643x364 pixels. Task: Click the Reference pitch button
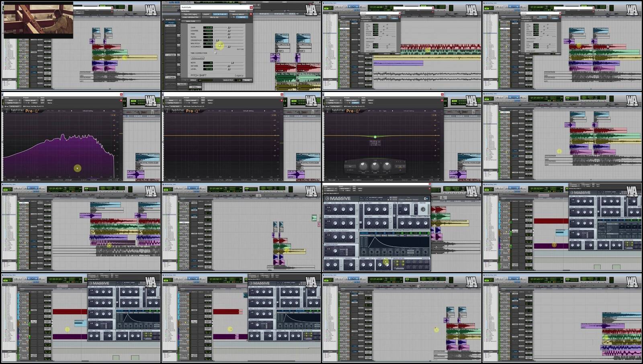point(197,58)
